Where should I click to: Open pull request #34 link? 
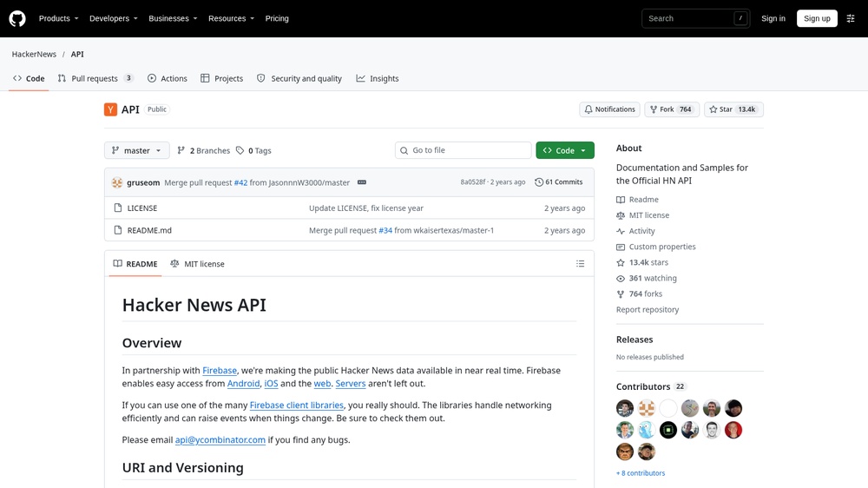tap(385, 230)
